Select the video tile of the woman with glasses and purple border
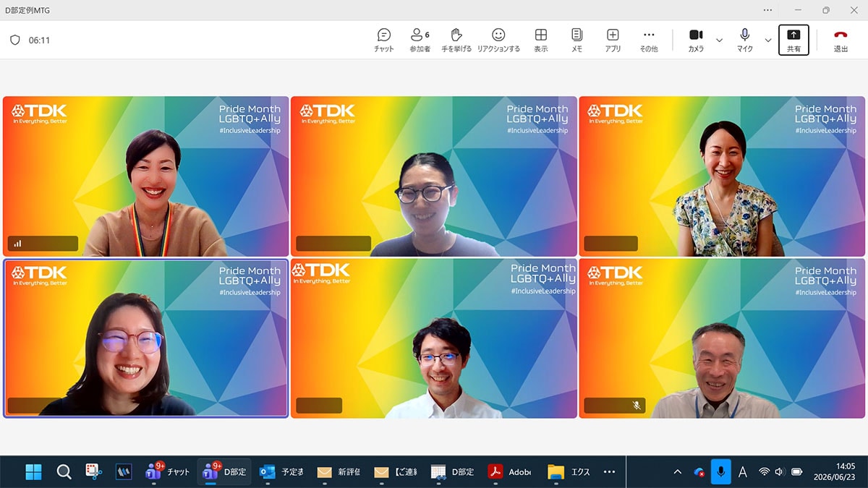This screenshot has height=488, width=868. [146, 338]
